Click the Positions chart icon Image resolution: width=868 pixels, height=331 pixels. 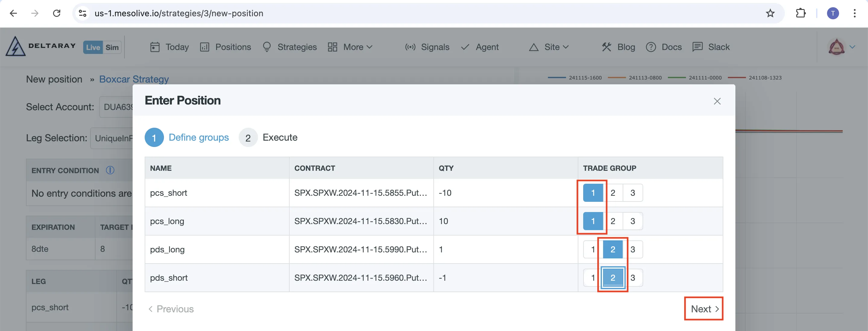click(205, 47)
